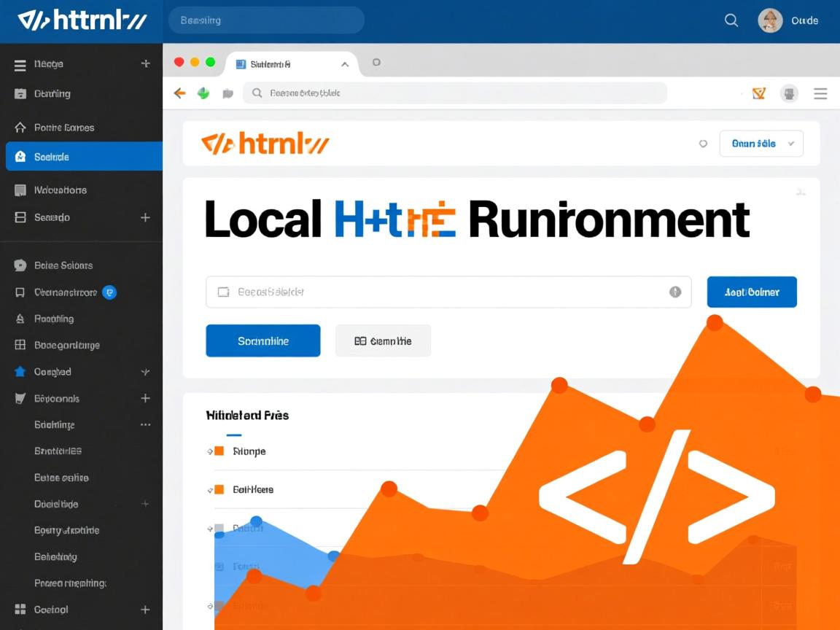Click the orange icon right of the address bar
The image size is (840, 630).
click(758, 93)
